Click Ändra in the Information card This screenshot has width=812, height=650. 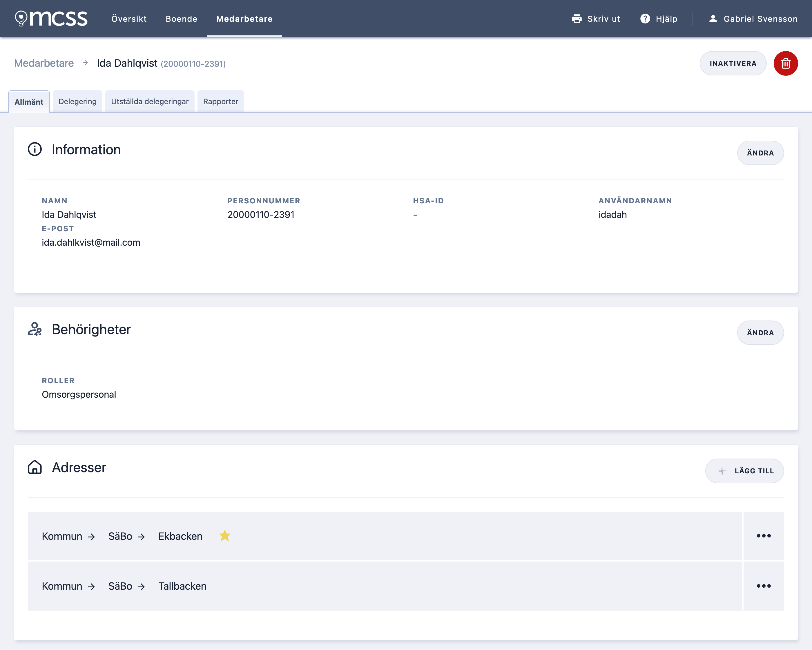tap(760, 153)
